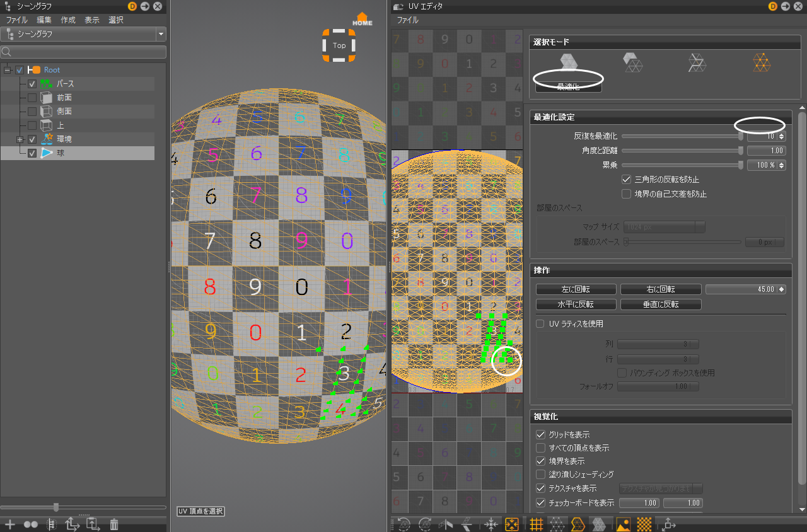807x532 pixels.
Task: Toggle 球 node visibility checkbox
Action: tap(32, 153)
